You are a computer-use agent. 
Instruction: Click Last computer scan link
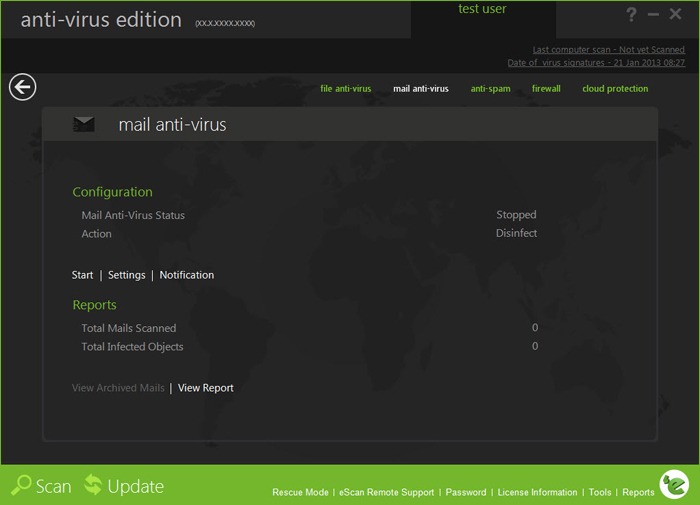pos(608,50)
